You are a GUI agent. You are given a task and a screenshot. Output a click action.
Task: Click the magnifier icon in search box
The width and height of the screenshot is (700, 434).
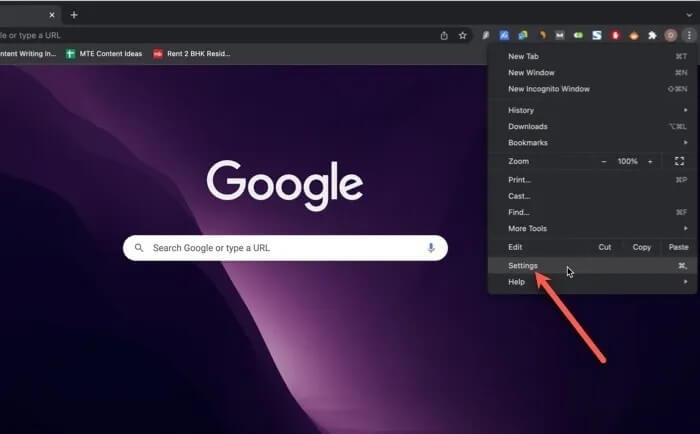coord(139,247)
